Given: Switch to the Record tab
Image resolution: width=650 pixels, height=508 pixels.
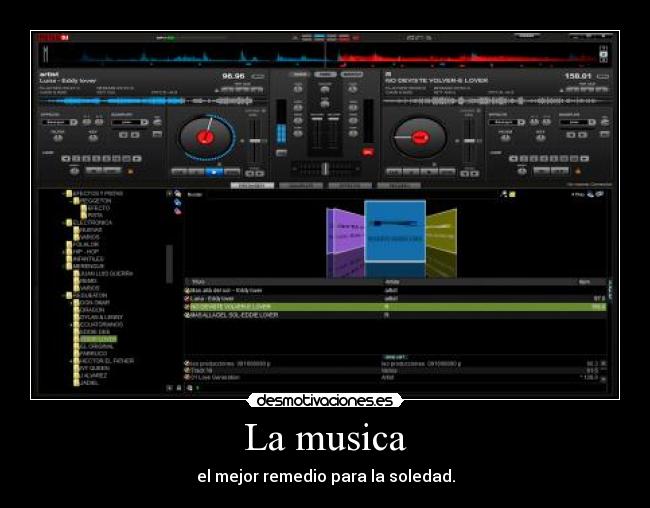Looking at the screenshot, I should pos(399,185).
